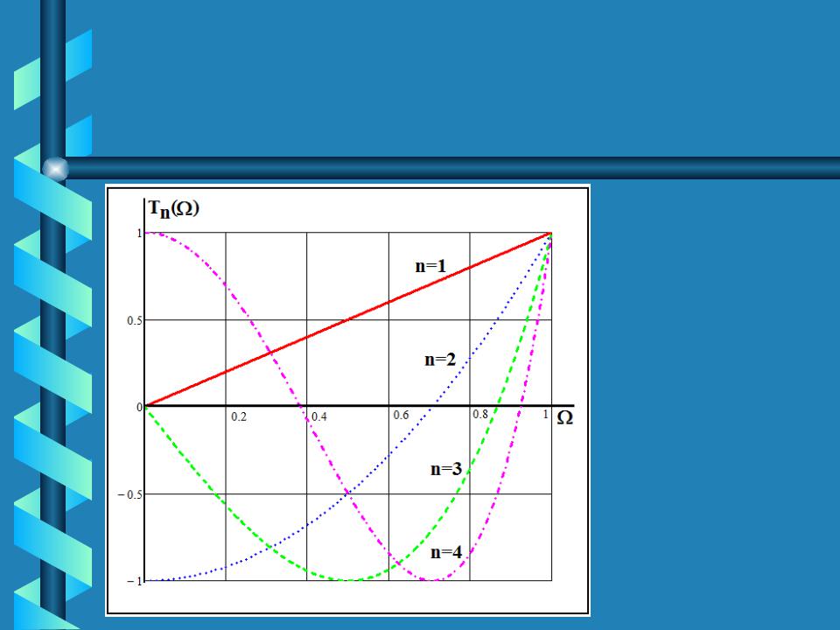Click the 0.6 tick label on horizontal axis
The width and height of the screenshot is (840, 630).
[x=401, y=415]
